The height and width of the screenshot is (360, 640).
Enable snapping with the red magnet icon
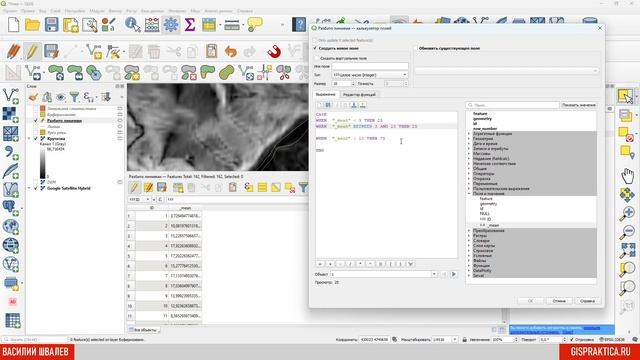(x=274, y=52)
